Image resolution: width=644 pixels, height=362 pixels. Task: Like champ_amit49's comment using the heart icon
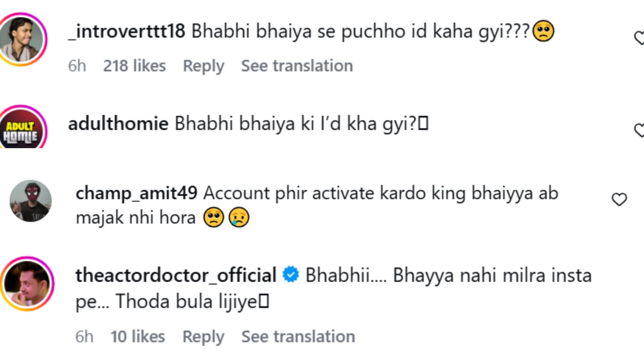619,199
